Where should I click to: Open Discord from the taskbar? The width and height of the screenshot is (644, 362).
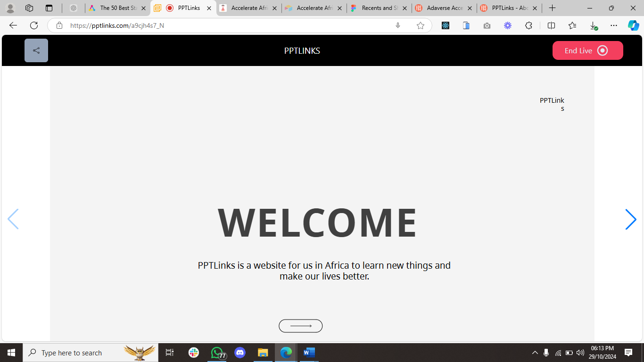[x=240, y=353]
